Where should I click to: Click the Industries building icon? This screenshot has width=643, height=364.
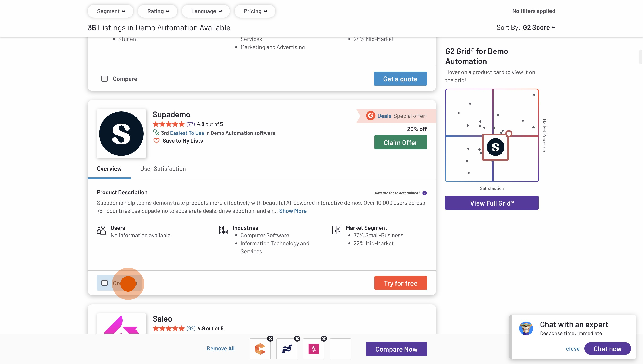pyautogui.click(x=223, y=230)
